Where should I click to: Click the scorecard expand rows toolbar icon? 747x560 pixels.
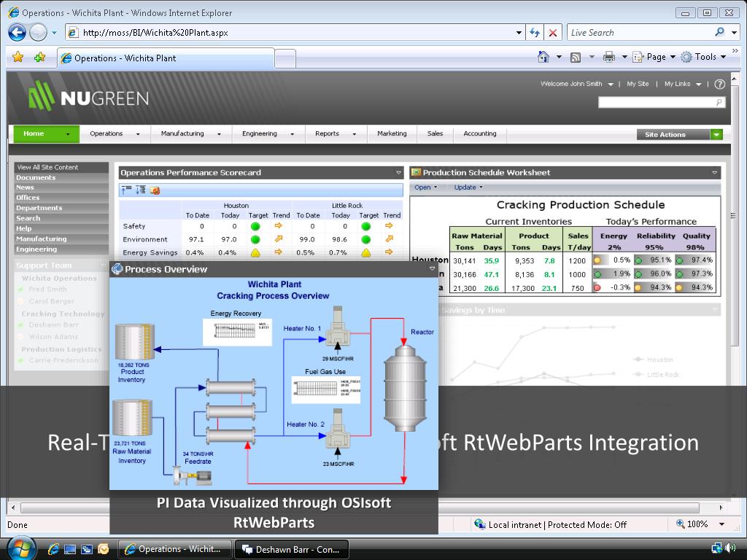(141, 190)
